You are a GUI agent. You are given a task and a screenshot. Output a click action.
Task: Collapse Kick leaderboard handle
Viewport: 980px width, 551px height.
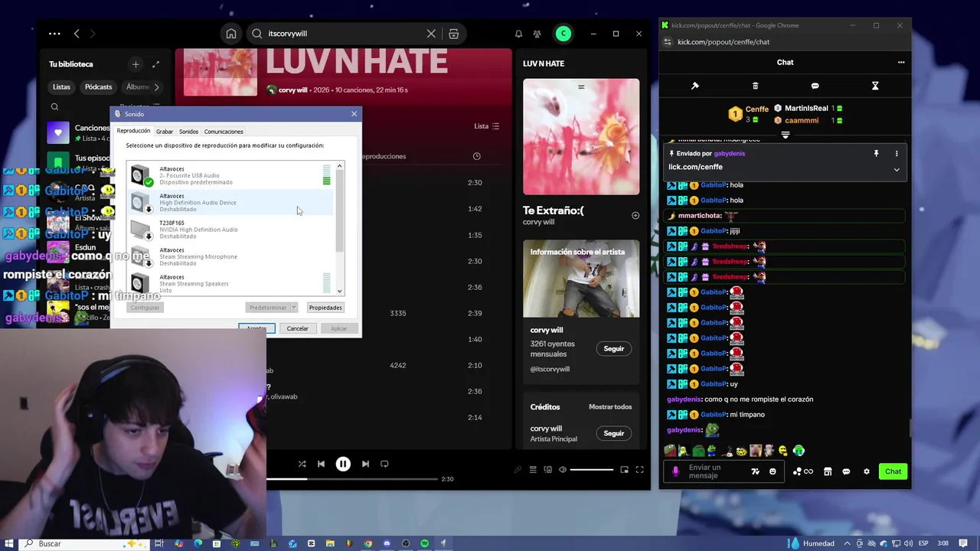785,135
